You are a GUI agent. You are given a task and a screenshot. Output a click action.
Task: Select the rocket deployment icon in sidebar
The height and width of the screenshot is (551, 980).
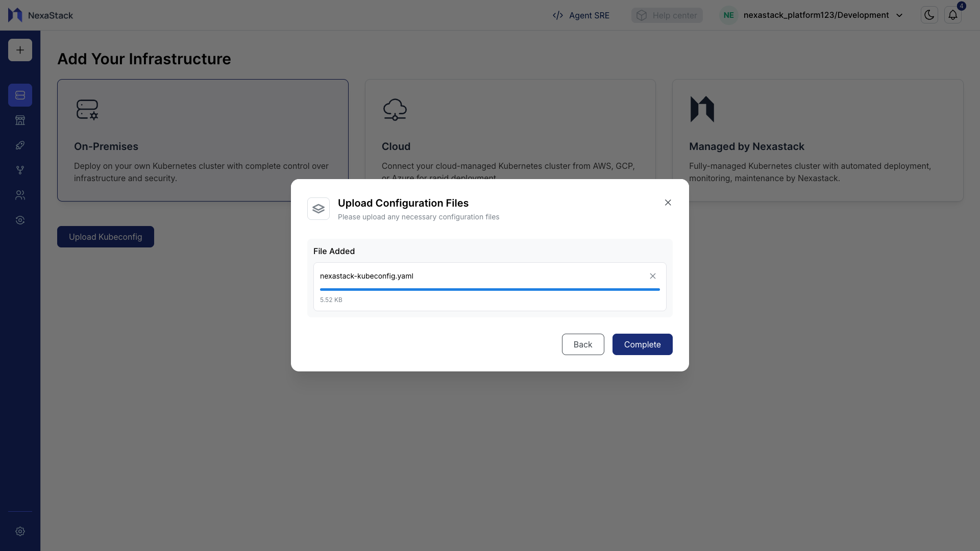click(20, 145)
